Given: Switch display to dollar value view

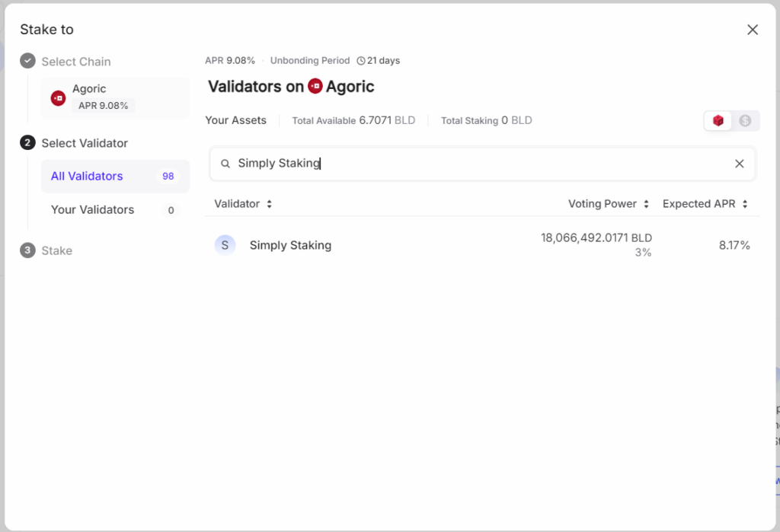Looking at the screenshot, I should click(x=745, y=120).
